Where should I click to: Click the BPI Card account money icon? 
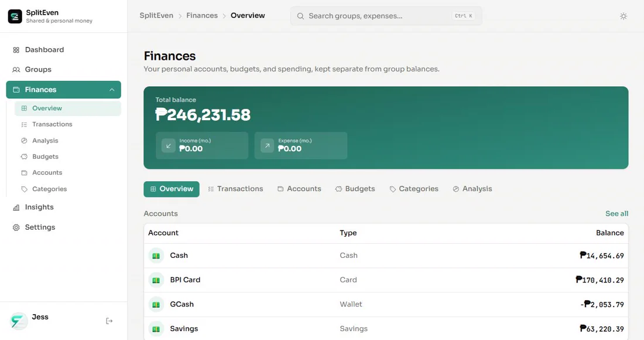[156, 280]
